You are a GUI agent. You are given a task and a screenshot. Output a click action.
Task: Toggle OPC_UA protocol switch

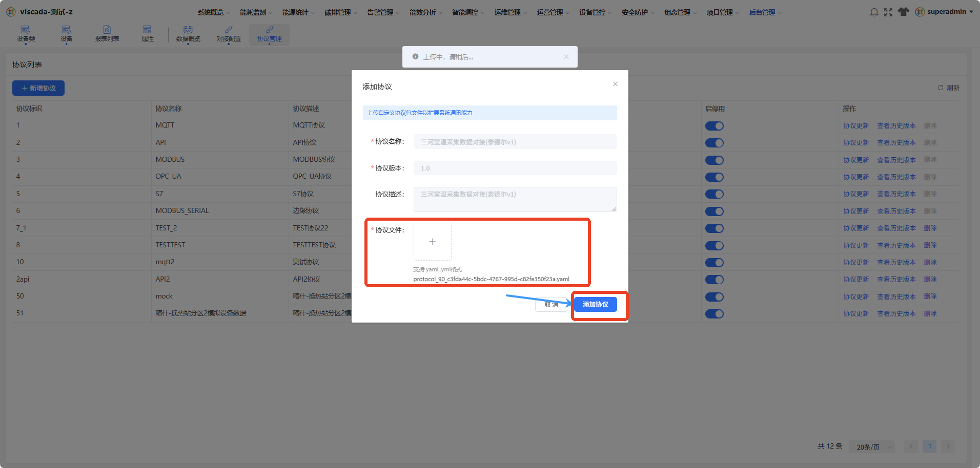(x=714, y=177)
